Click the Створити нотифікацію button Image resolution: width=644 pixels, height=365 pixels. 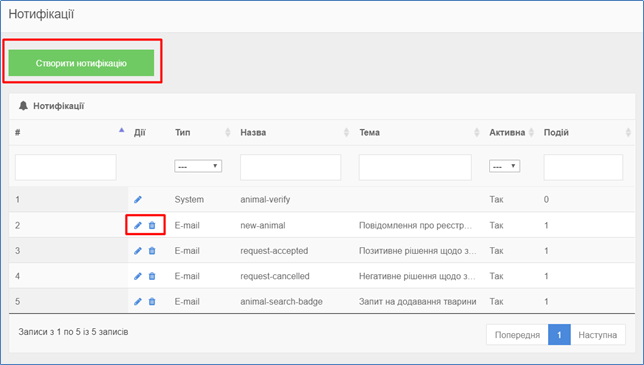click(x=81, y=63)
